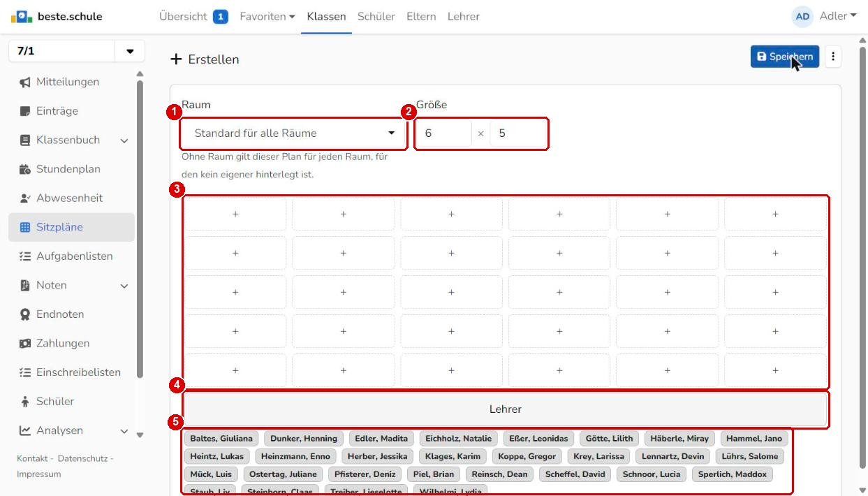This screenshot has width=868, height=496.
Task: Click the Adler user account menu
Action: [x=824, y=16]
